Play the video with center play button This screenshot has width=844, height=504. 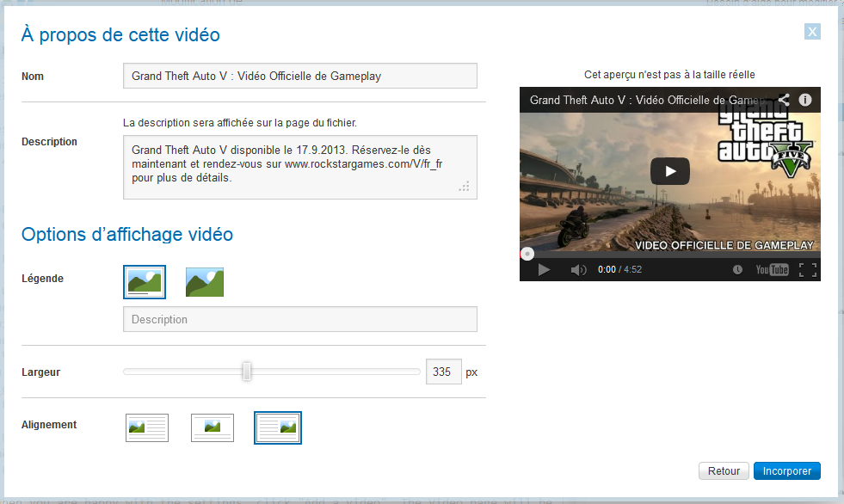tap(670, 171)
